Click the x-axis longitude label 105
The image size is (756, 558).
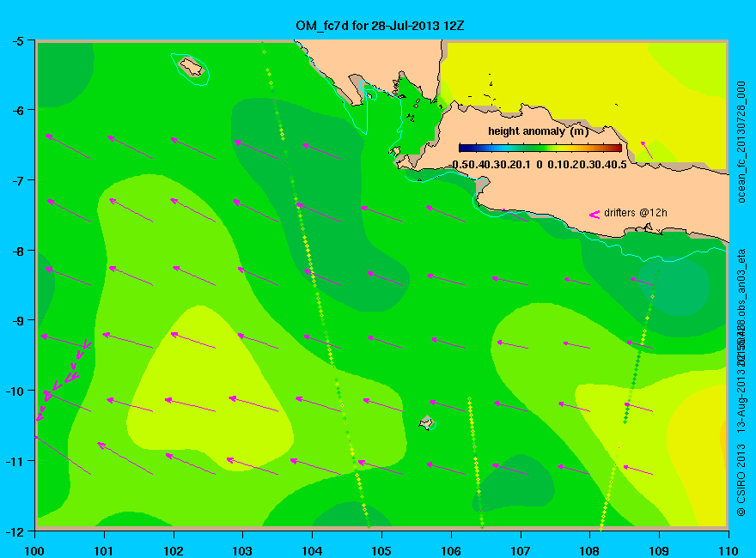pos(381,551)
